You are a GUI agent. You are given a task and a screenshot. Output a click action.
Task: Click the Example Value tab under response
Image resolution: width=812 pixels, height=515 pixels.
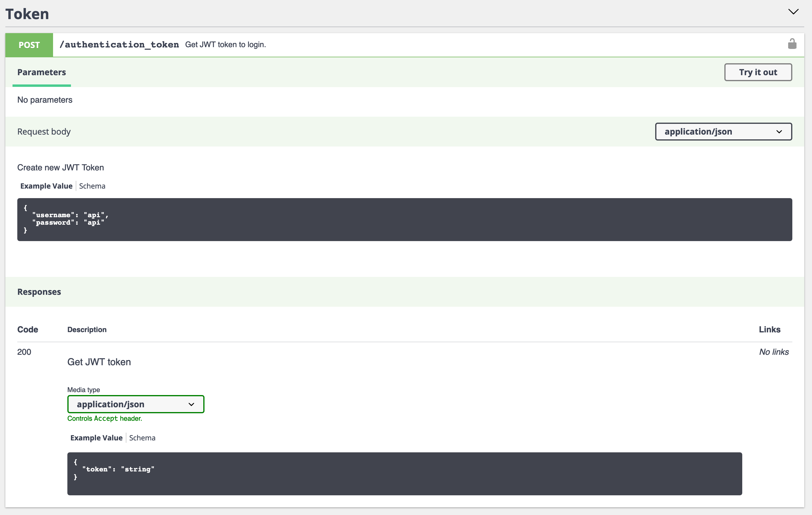96,438
